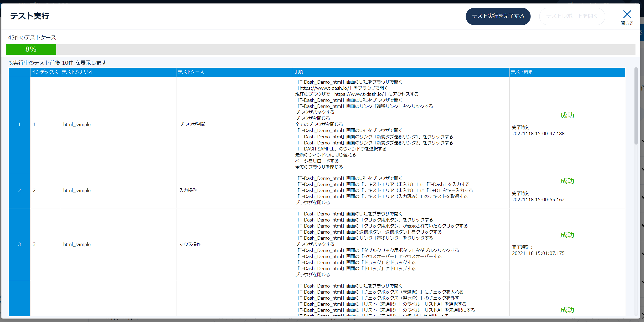Click 成功 result for マウス操作 row

567,235
